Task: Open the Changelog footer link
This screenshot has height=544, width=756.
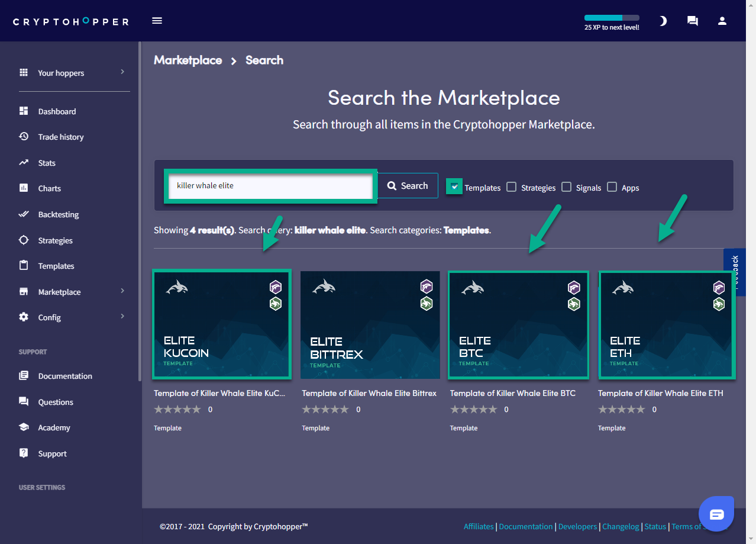Action: (x=621, y=526)
